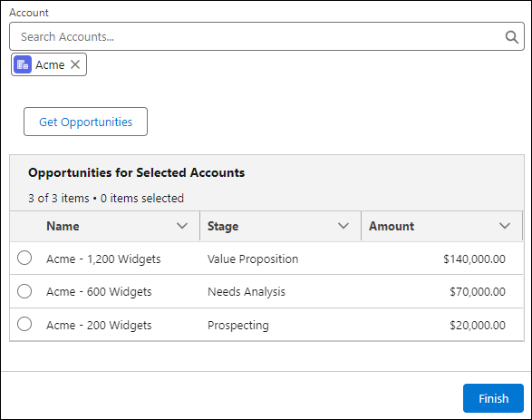
Task: Click the Get Opportunities button
Action: [85, 122]
